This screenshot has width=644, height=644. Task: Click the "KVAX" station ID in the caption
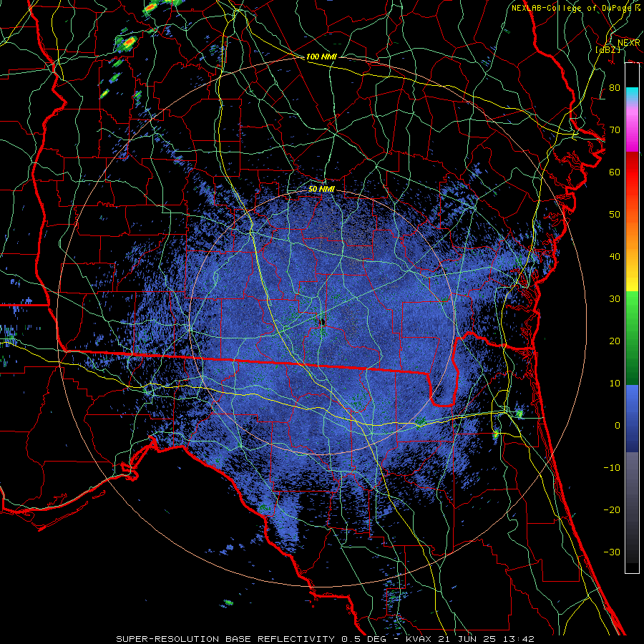(420, 639)
